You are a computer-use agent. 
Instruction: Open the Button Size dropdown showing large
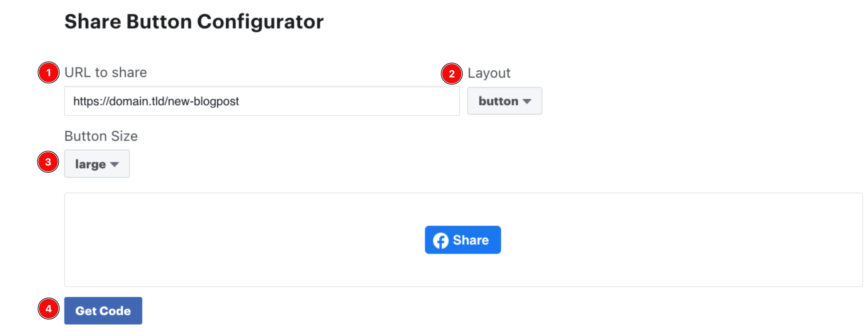pyautogui.click(x=97, y=164)
